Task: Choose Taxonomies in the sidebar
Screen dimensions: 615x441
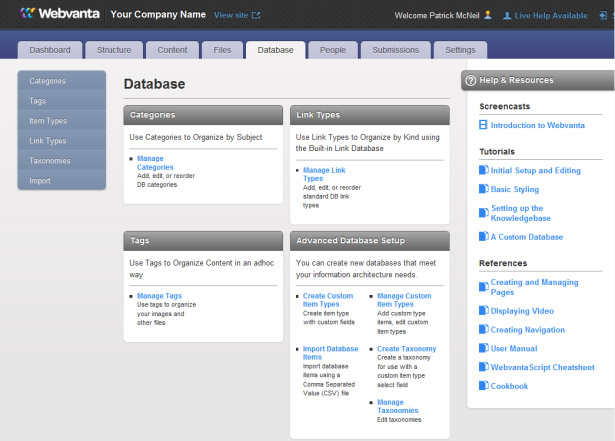Action: pyautogui.click(x=62, y=161)
